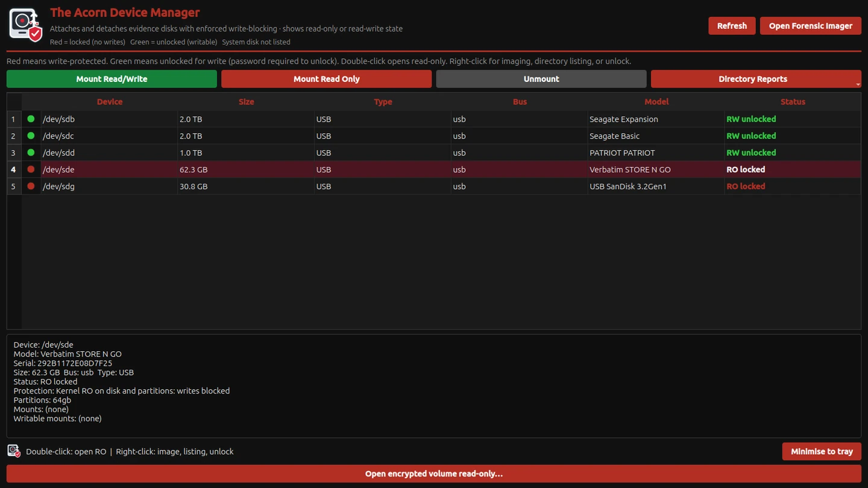Click the 30.8 GB size cell

click(246, 186)
